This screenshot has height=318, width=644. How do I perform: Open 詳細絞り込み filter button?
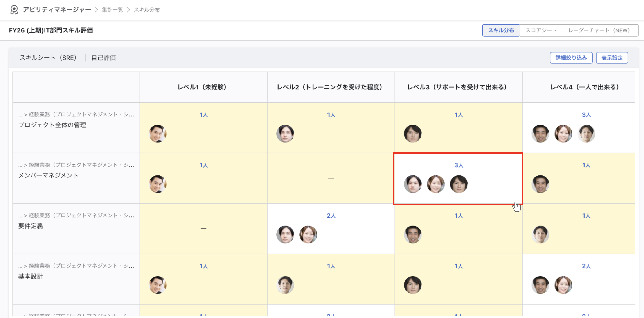point(571,58)
